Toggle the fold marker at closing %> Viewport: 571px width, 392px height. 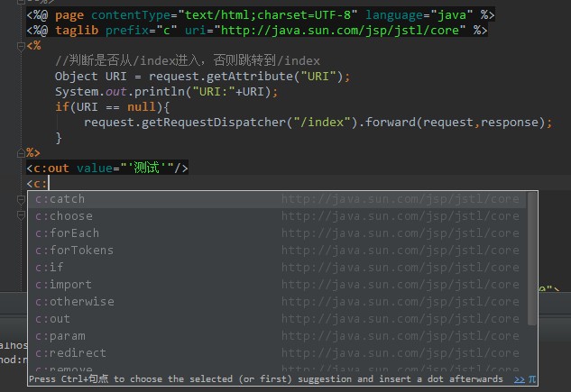[21, 153]
